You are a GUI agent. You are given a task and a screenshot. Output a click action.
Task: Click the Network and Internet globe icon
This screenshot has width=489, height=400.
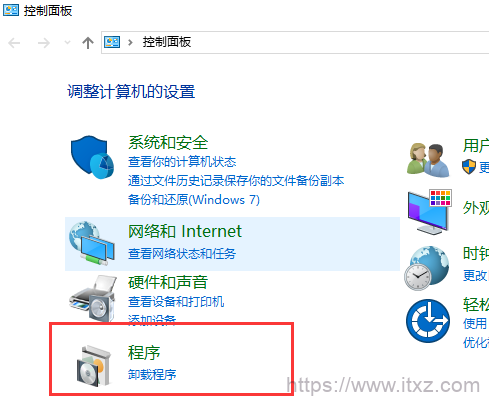pos(92,243)
